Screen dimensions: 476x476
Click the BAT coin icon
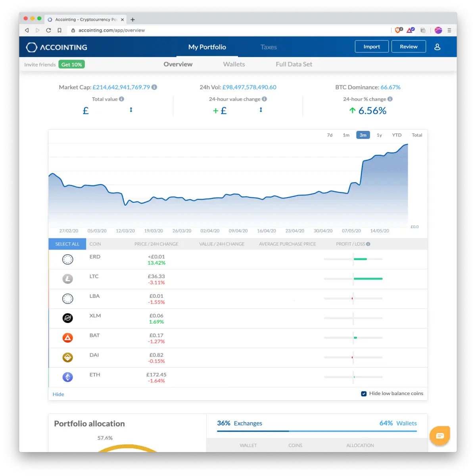(68, 338)
